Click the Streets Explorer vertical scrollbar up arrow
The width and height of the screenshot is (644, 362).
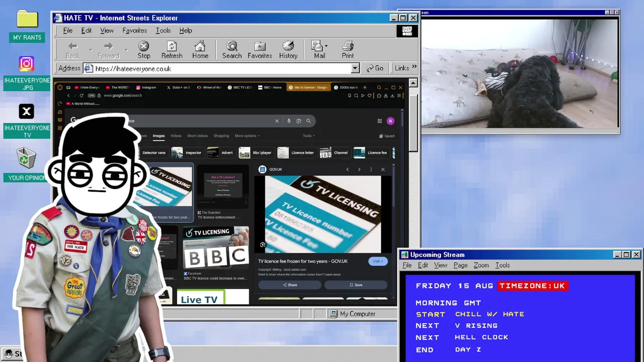pyautogui.click(x=414, y=83)
